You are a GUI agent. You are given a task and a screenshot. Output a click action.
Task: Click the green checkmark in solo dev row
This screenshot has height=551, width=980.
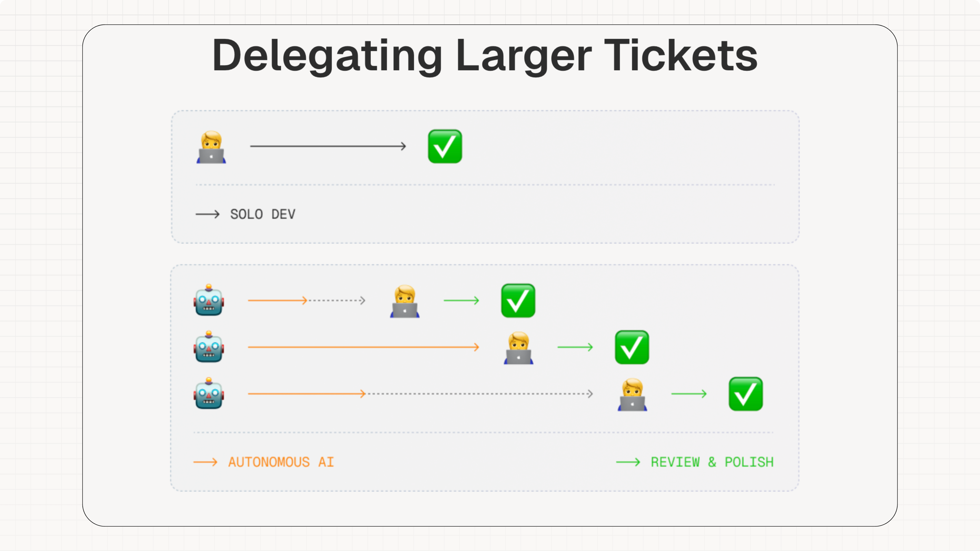click(x=445, y=146)
